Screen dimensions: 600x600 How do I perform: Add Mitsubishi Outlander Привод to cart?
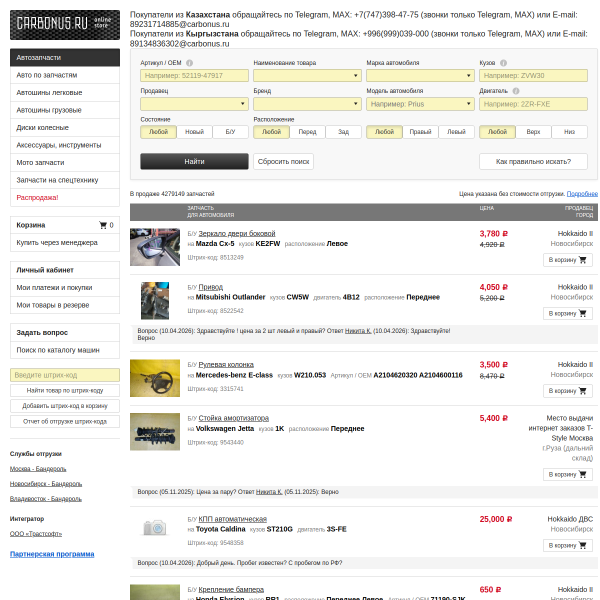click(568, 313)
